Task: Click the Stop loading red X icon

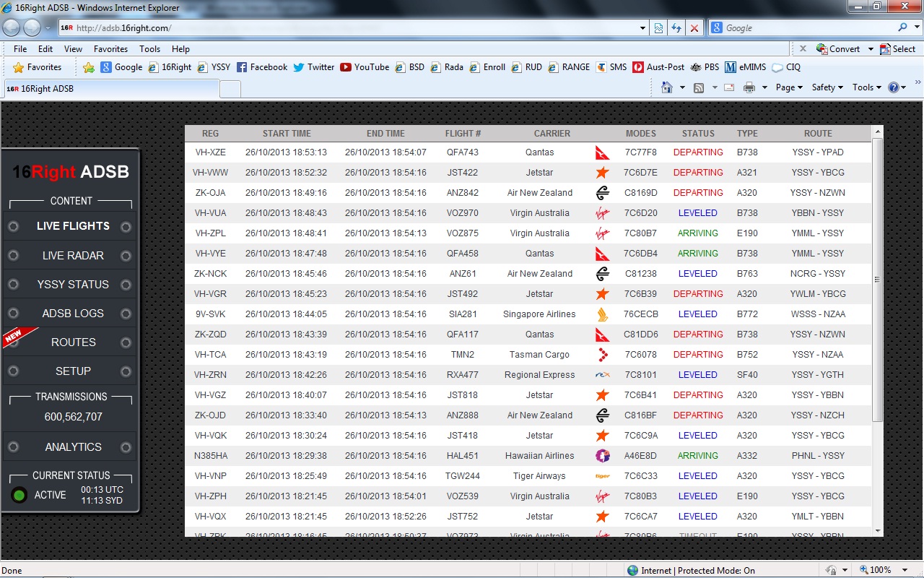Action: pos(694,28)
